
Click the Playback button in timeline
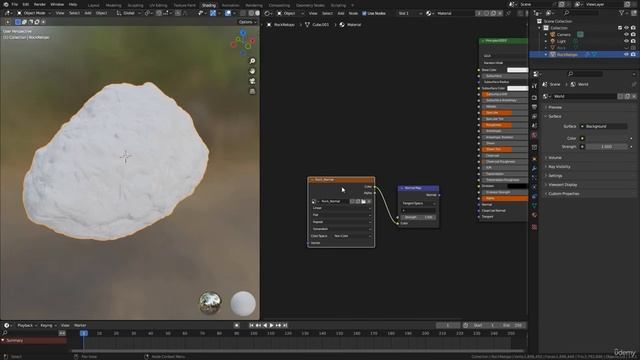click(27, 325)
